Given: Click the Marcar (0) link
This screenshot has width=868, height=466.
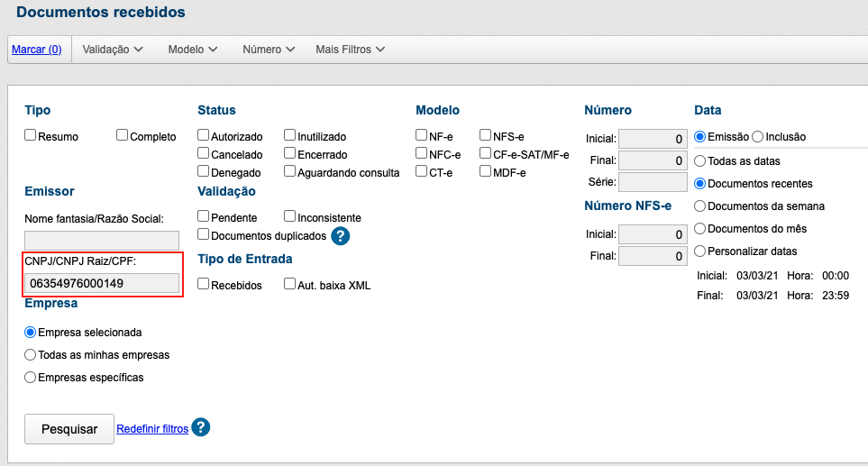Looking at the screenshot, I should (x=36, y=50).
